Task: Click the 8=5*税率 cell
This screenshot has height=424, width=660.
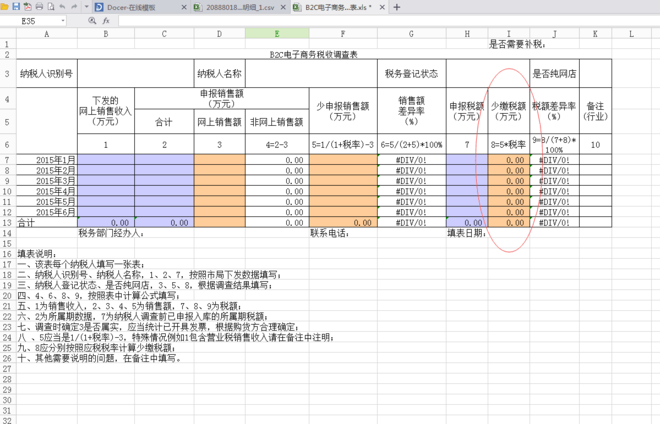Action: tap(508, 144)
